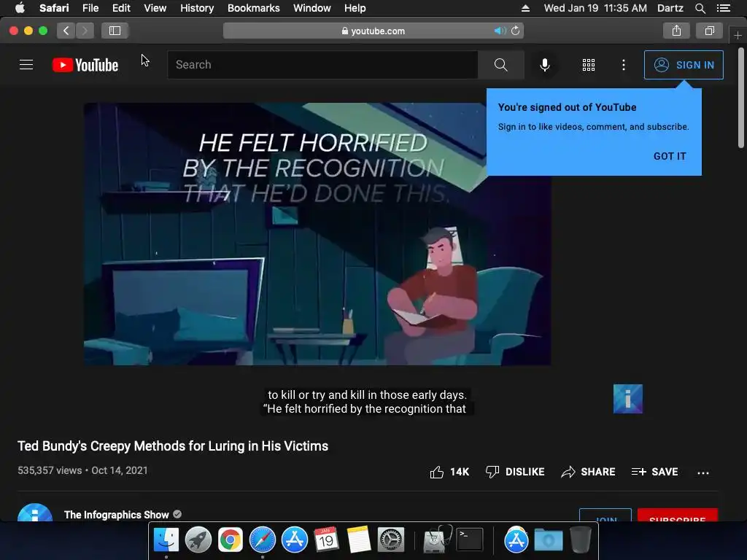The height and width of the screenshot is (560, 747).
Task: Click the Safari forward arrow
Action: [85, 31]
